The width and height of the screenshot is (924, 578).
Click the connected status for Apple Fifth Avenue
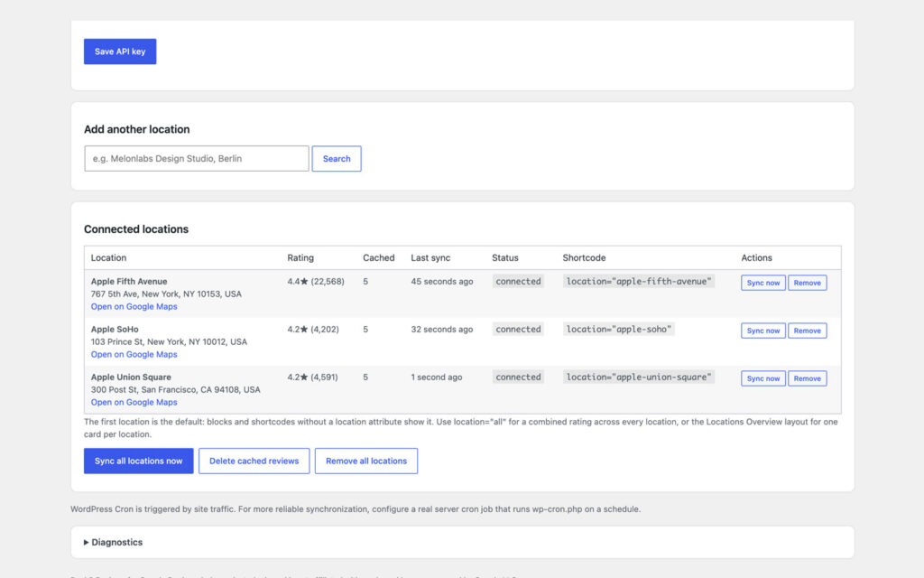pyautogui.click(x=518, y=282)
